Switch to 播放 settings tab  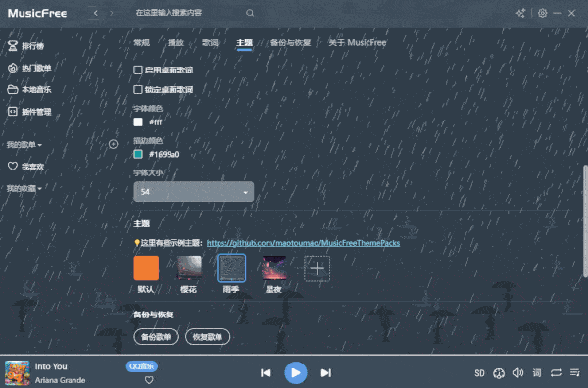coord(175,43)
